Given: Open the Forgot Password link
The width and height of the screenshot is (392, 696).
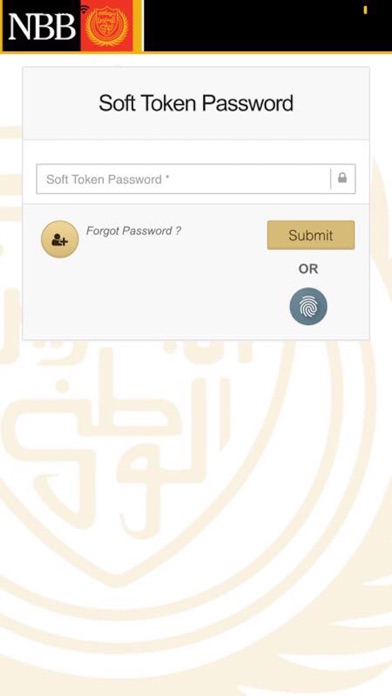Looking at the screenshot, I should (134, 231).
